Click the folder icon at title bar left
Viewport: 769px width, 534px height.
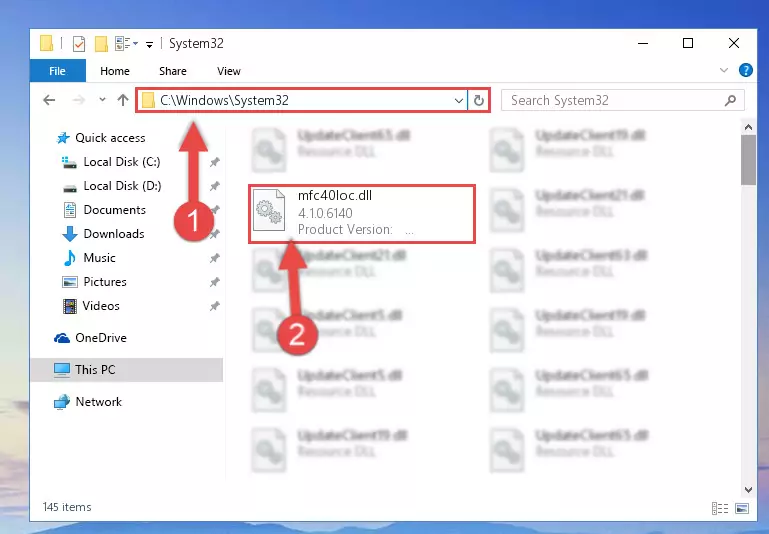(46, 43)
